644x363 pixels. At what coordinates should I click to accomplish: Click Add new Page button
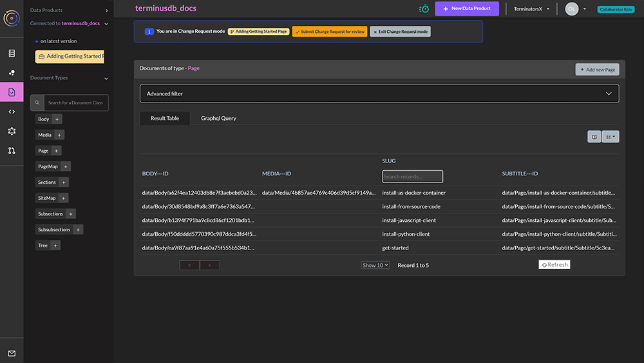pyautogui.click(x=597, y=70)
